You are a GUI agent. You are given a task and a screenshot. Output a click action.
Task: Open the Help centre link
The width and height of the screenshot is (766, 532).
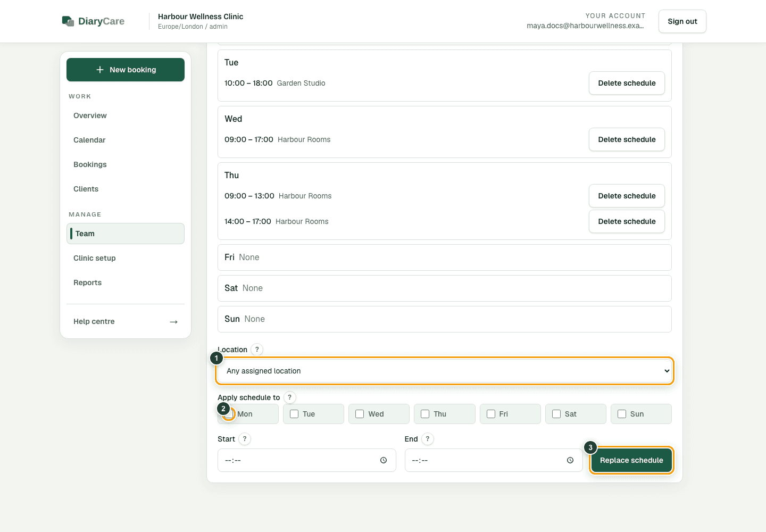tap(126, 321)
